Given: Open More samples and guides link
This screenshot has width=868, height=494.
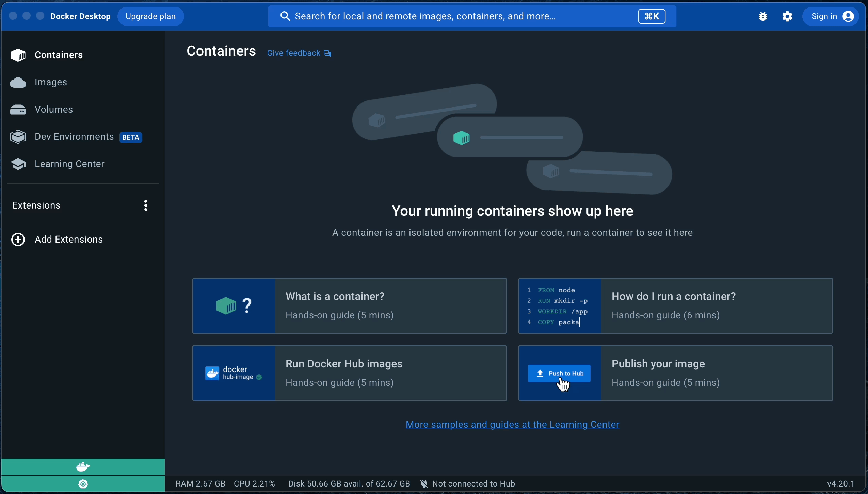Looking at the screenshot, I should [512, 424].
